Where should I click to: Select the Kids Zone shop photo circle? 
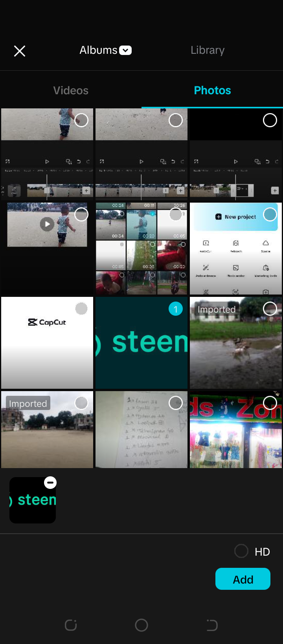(x=270, y=403)
